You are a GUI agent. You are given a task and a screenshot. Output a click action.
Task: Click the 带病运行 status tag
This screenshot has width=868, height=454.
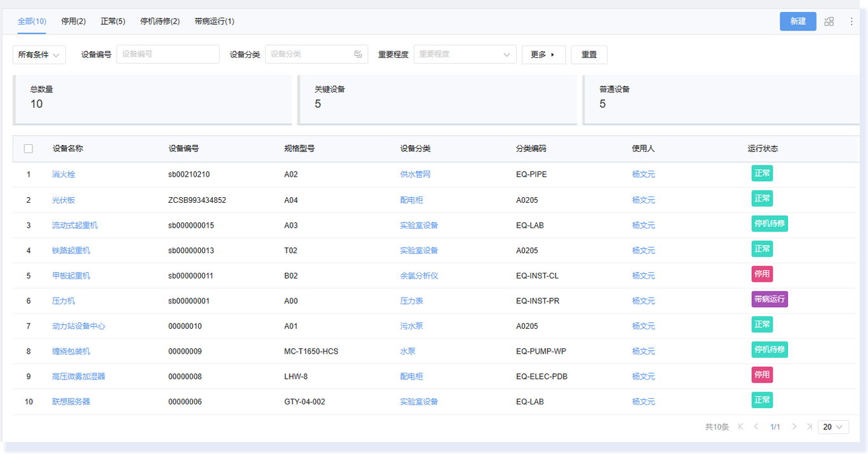pyautogui.click(x=770, y=299)
